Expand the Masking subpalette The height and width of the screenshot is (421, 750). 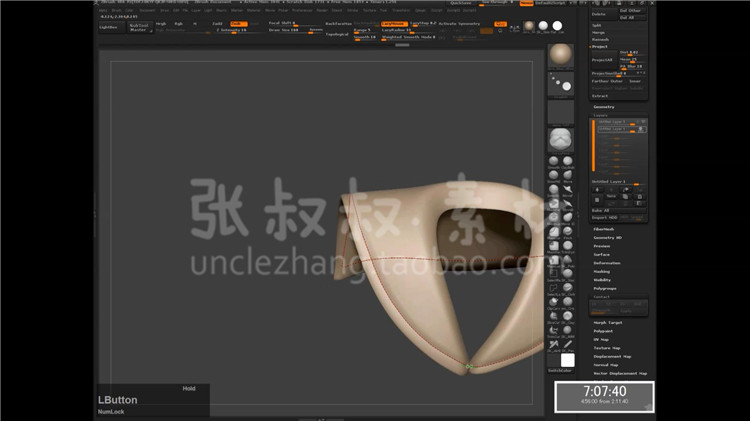click(602, 272)
